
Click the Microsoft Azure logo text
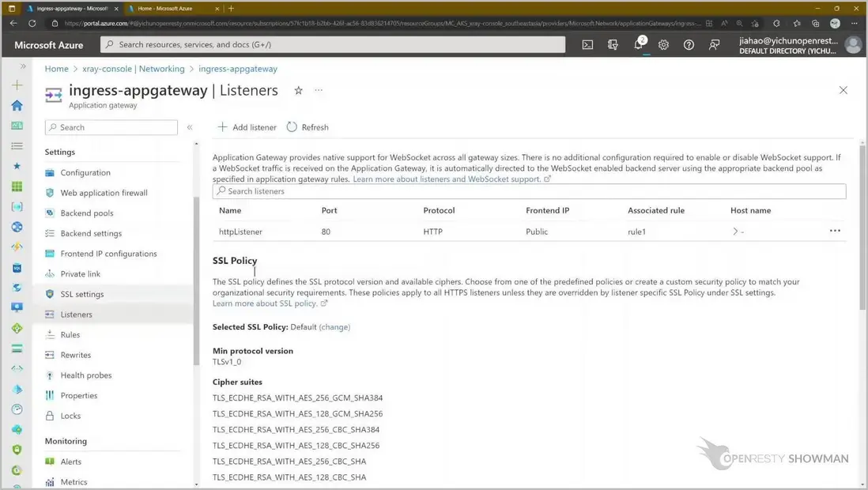point(49,45)
